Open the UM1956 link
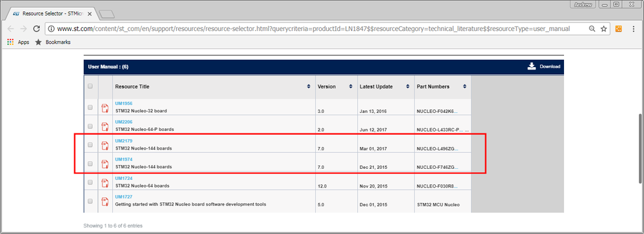 click(124, 103)
